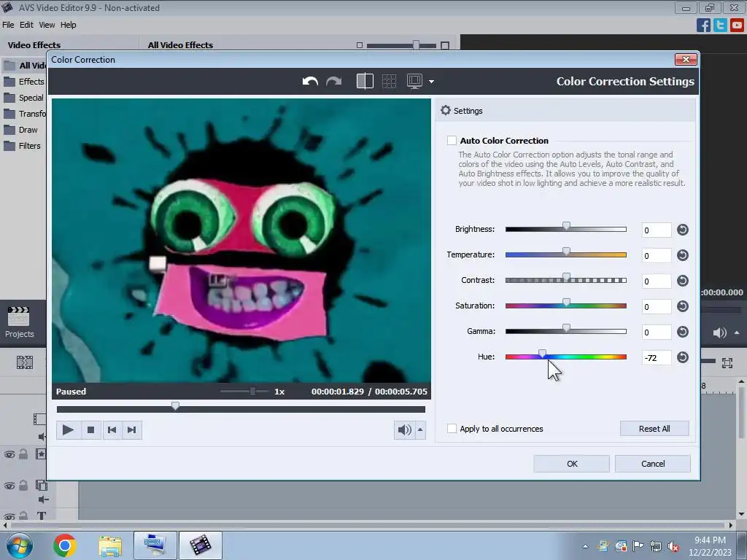The height and width of the screenshot is (560, 747).
Task: Click the Brightness value field
Action: tap(656, 230)
